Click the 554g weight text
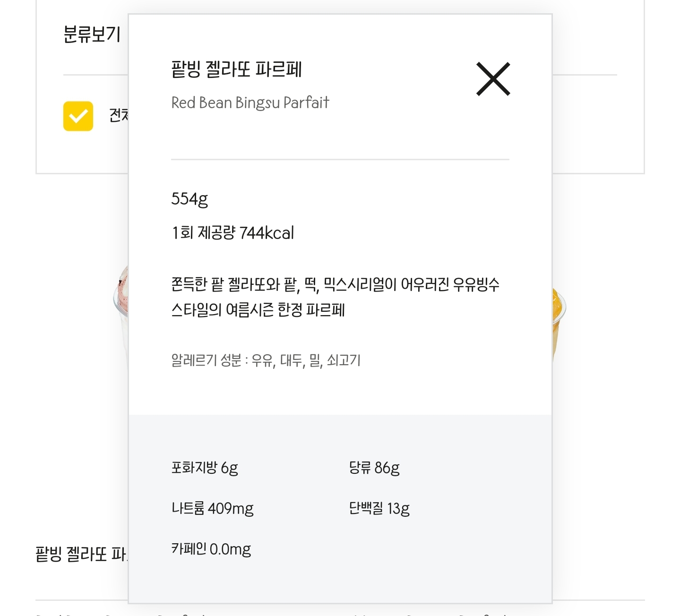The image size is (680, 616). click(x=189, y=199)
